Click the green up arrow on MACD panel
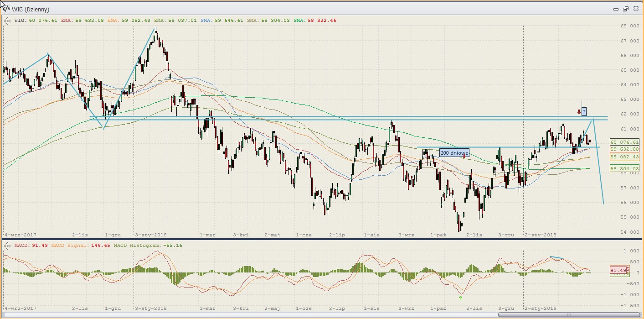Viewport: 644px width, 319px height. (x=460, y=298)
